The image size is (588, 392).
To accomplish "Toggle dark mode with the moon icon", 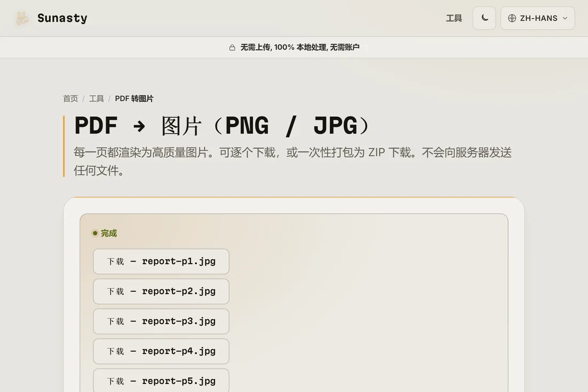I will (x=484, y=18).
